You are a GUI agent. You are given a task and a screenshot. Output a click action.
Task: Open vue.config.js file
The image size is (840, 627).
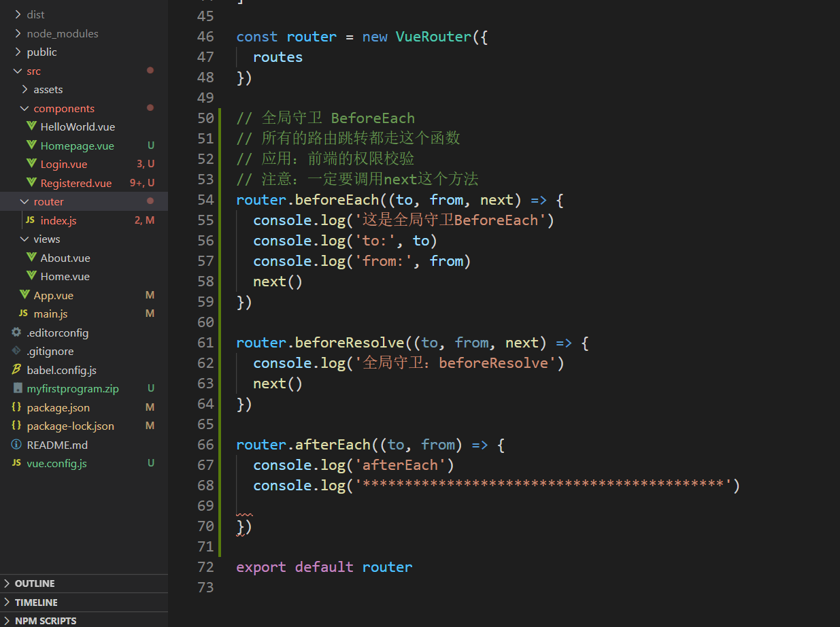pyautogui.click(x=57, y=463)
